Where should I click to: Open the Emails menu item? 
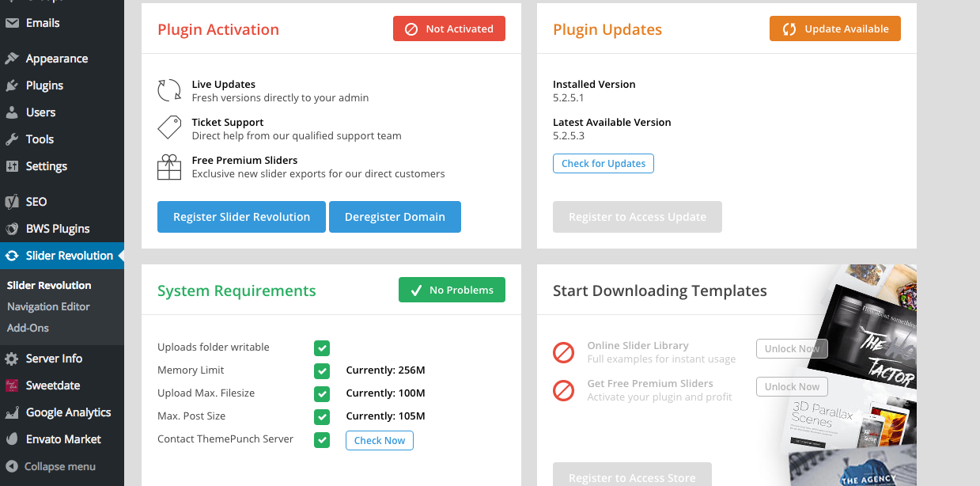(62, 23)
